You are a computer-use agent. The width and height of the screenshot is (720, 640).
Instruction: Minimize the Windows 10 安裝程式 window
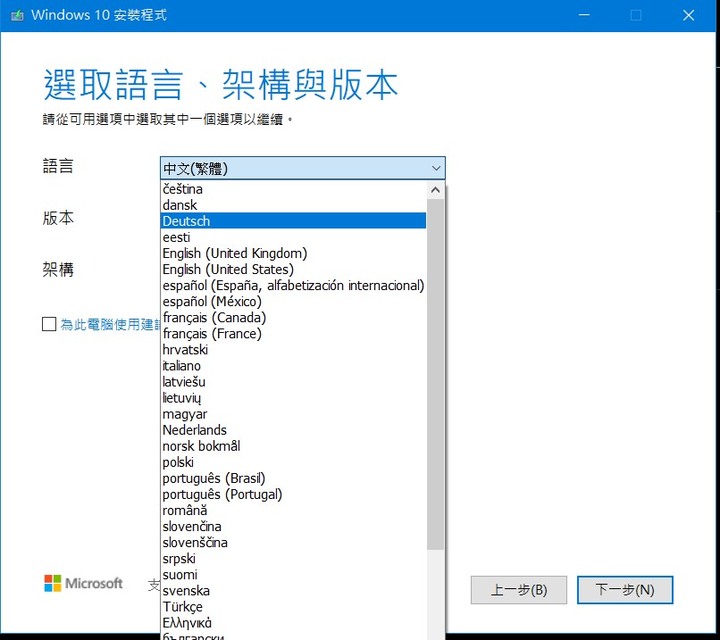[x=584, y=15]
